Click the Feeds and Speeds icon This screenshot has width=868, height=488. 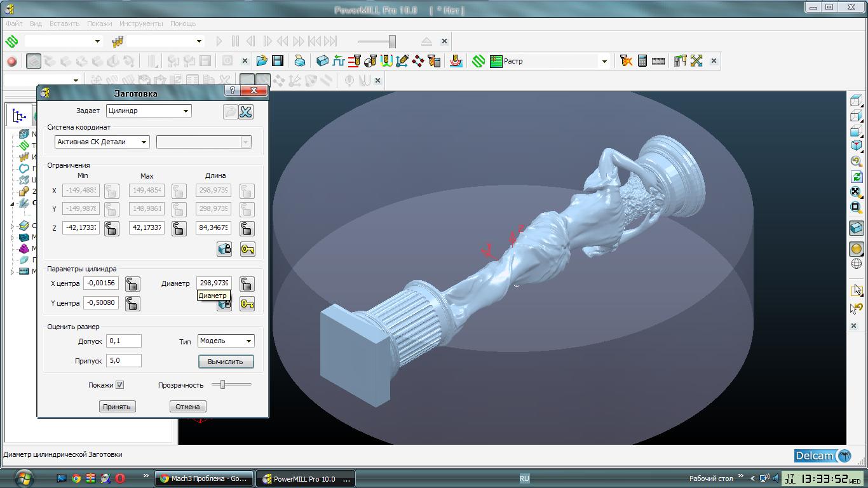tap(338, 61)
